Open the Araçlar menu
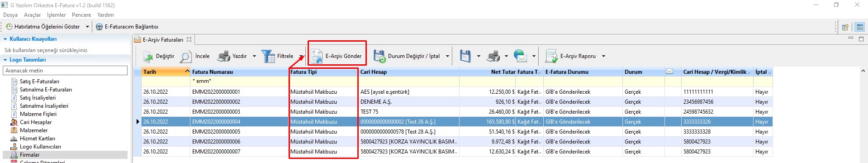The image size is (868, 163). point(32,15)
